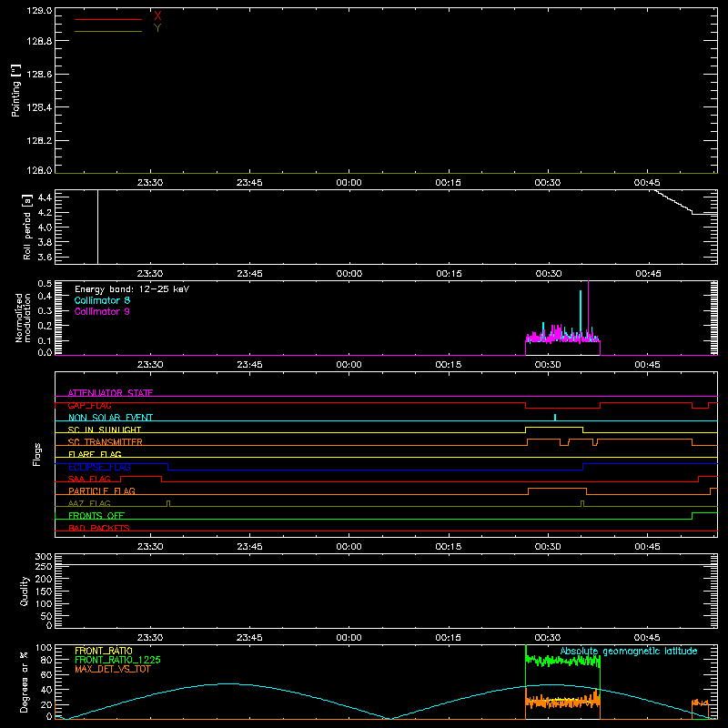This screenshot has height=728, width=728.
Task: Click the cyan NON_SOLAR_EVENT spike marker
Action: tap(555, 418)
